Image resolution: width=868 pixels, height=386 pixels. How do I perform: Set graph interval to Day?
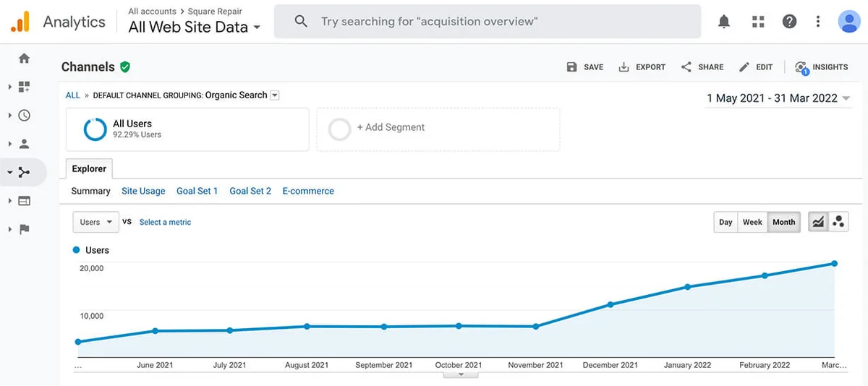point(726,222)
